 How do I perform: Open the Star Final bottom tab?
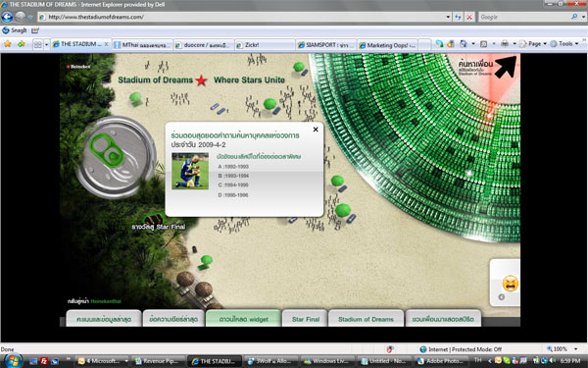coord(306,319)
